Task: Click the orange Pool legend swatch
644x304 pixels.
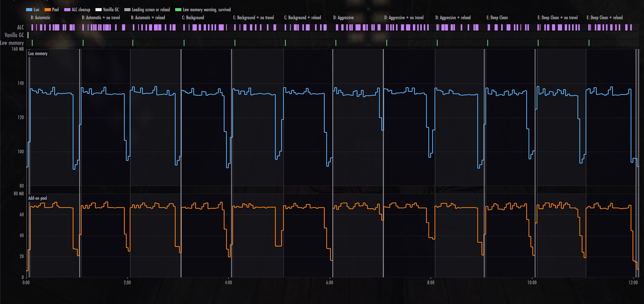Action: tap(48, 10)
